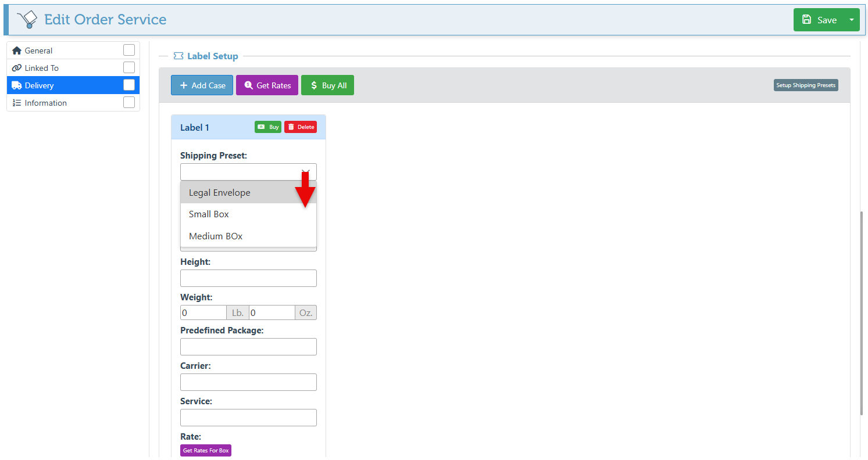Viewport: 868px width, 460px height.
Task: Click the truck icon beside Delivery
Action: [16, 85]
